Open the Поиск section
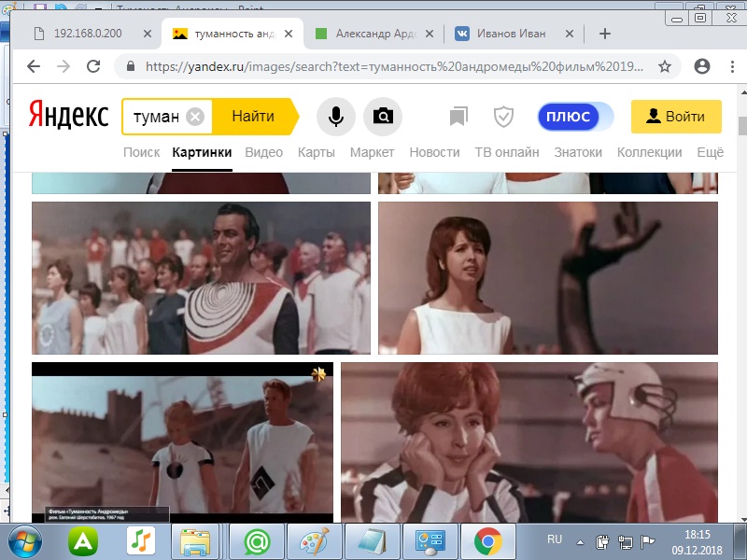The width and height of the screenshot is (747, 560). click(142, 152)
